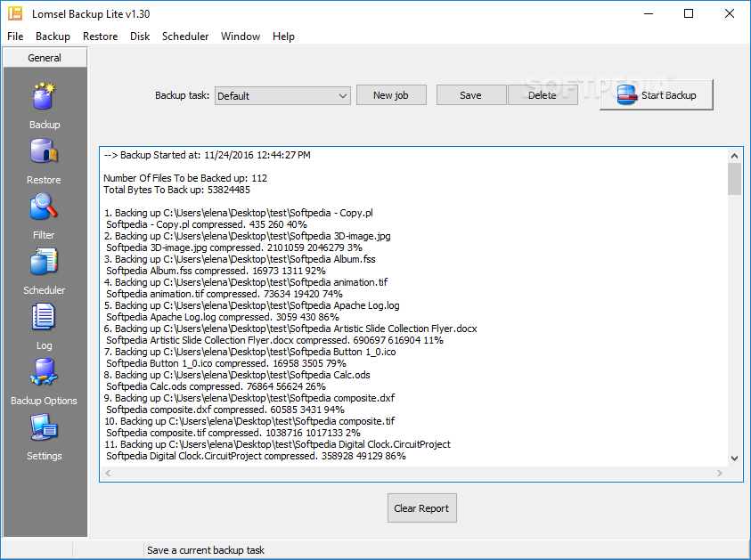Open the Backup section icon in sidebar

point(44,96)
